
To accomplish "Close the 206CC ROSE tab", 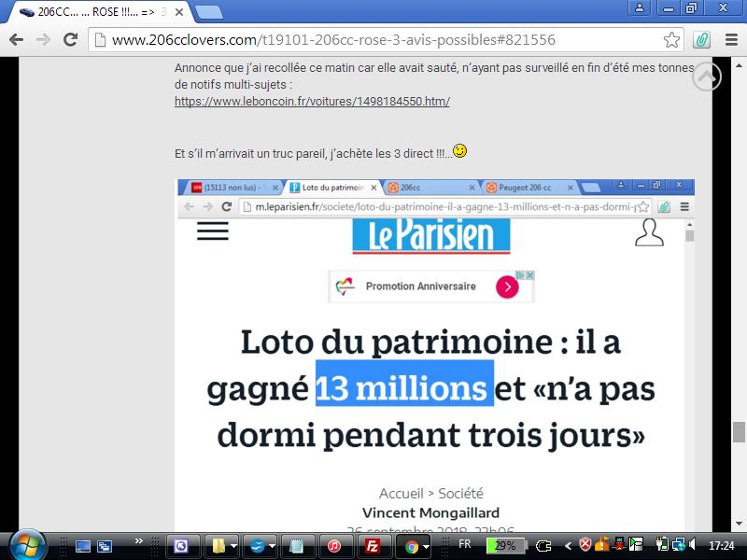I will click(179, 12).
